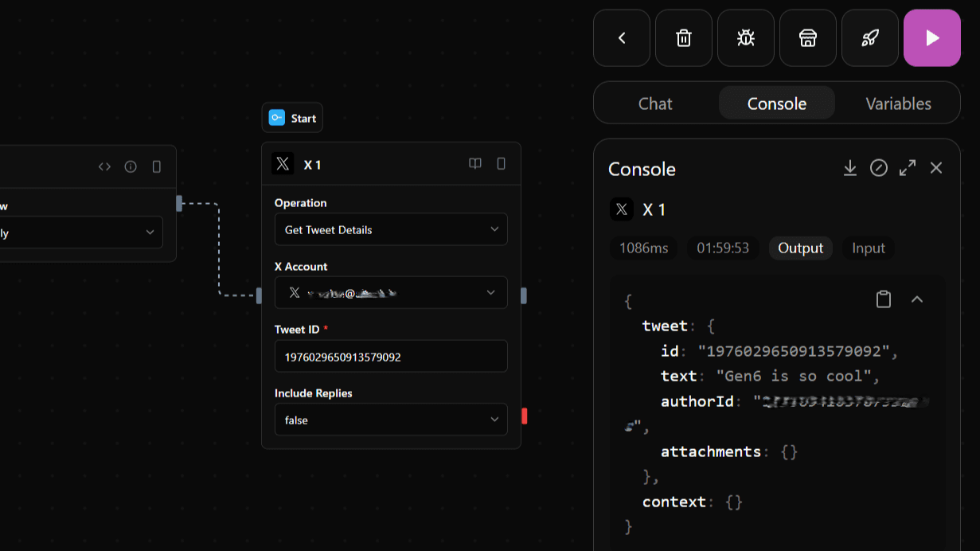
Task: Download console logs using the download icon
Action: tap(850, 168)
